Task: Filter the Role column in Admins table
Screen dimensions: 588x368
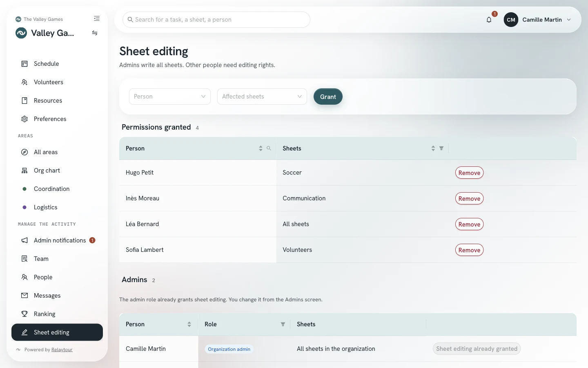Action: [x=283, y=324]
